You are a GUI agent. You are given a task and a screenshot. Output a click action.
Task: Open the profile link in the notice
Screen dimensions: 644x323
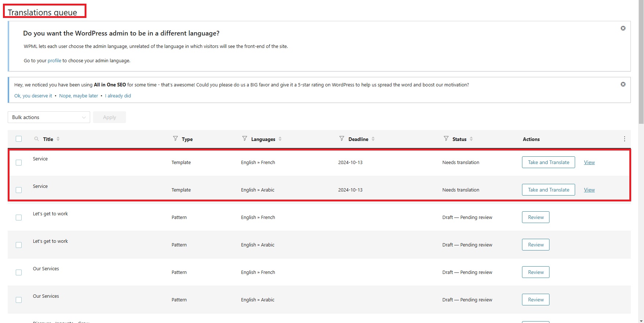click(x=54, y=60)
